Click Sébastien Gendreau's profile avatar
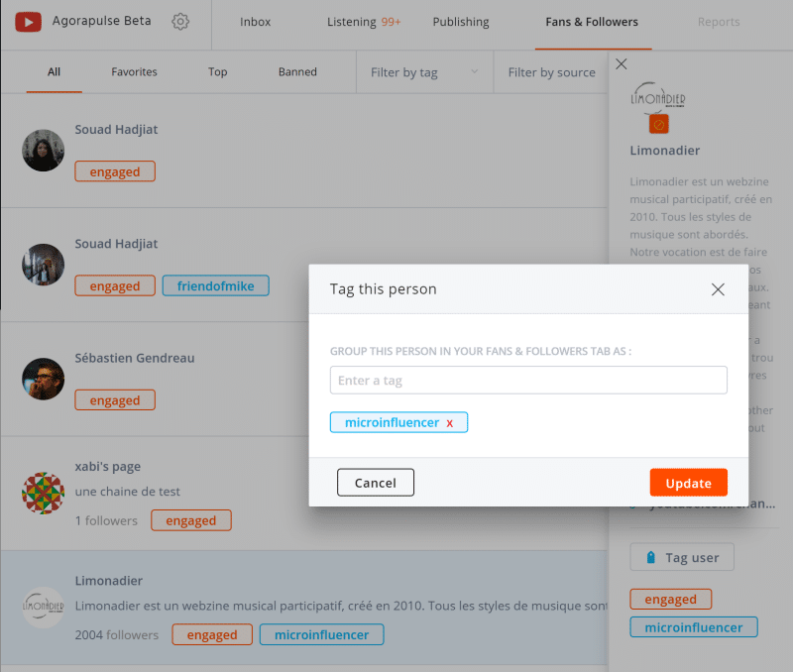 (x=43, y=379)
